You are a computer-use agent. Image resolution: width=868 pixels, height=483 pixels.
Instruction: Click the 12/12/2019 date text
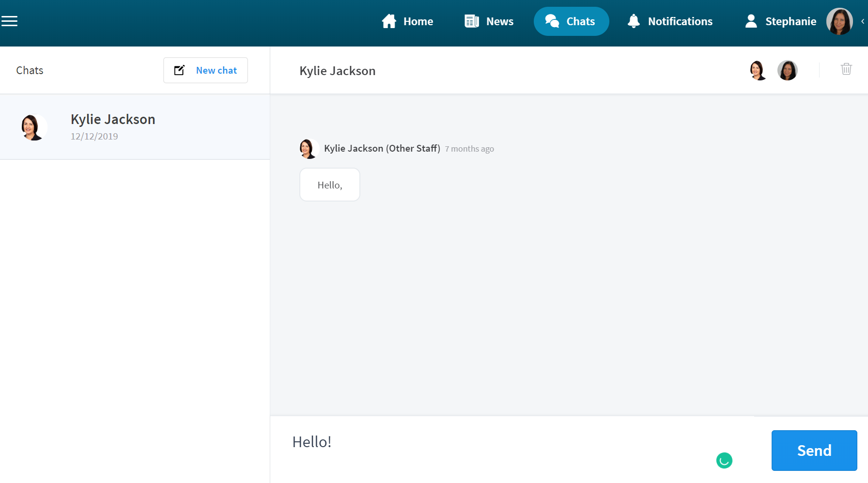(94, 137)
